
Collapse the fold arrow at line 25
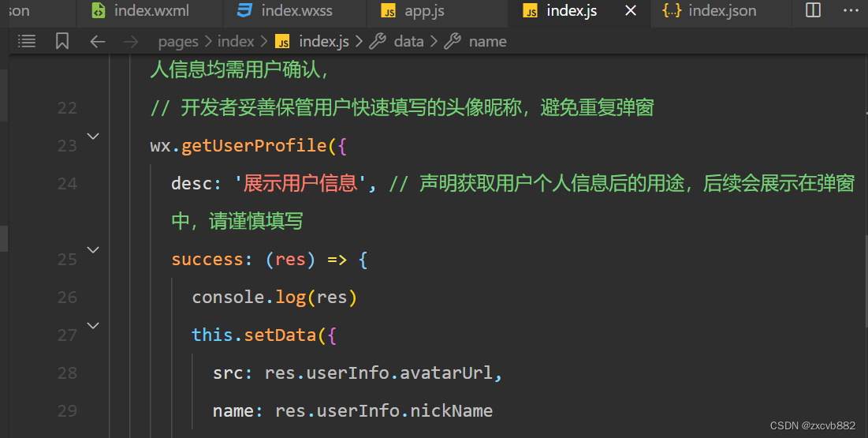point(93,249)
